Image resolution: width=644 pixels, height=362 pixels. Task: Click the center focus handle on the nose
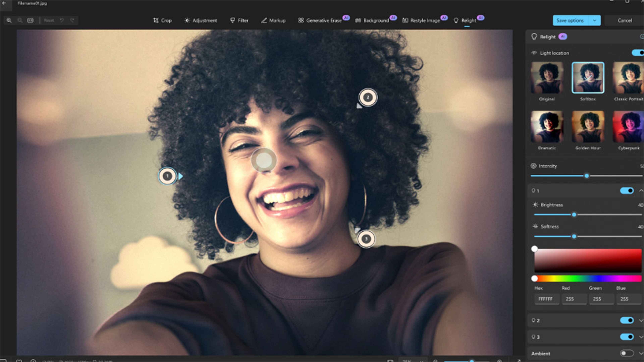(x=264, y=160)
